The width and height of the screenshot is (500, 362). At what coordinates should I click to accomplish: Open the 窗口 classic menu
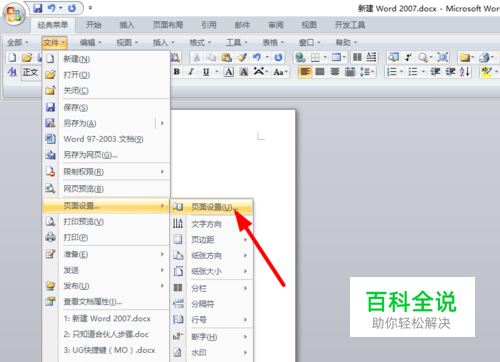coord(310,43)
